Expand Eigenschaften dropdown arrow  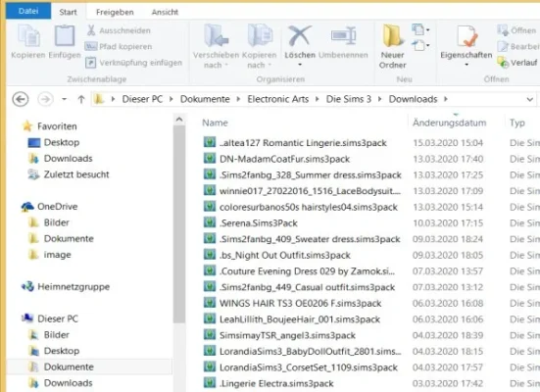(466, 65)
